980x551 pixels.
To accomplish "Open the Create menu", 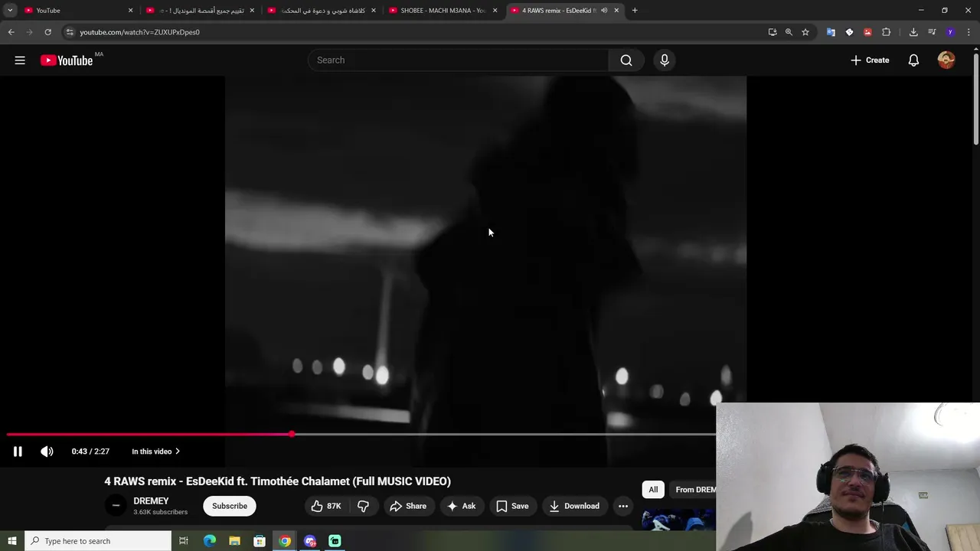I will pos(870,60).
